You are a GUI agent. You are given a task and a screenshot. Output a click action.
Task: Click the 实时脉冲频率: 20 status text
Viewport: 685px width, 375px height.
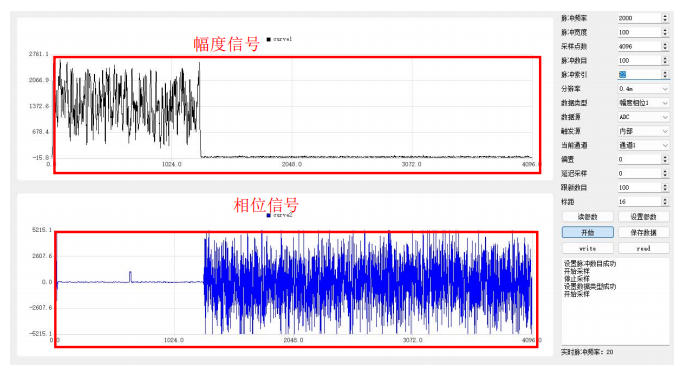click(x=587, y=352)
